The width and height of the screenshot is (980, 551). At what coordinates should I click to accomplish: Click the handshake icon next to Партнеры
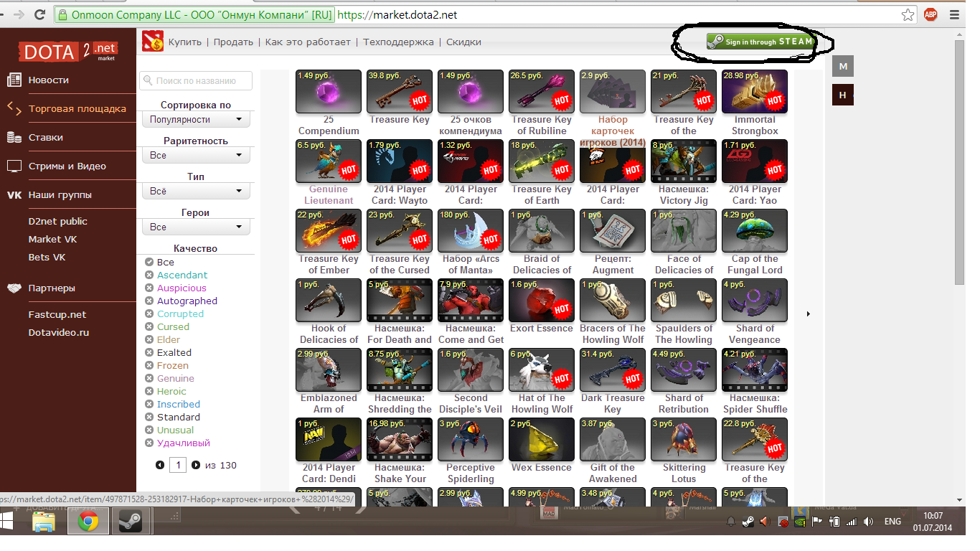[x=14, y=288]
